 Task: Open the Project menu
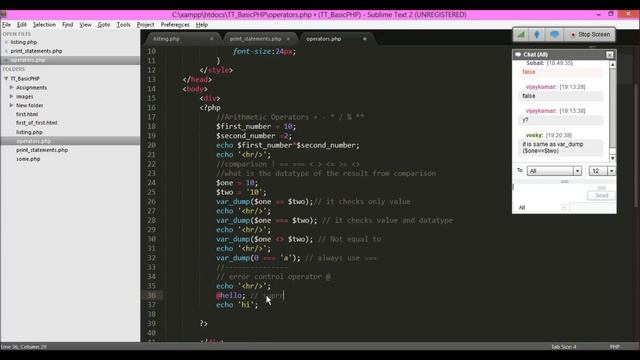(145, 25)
